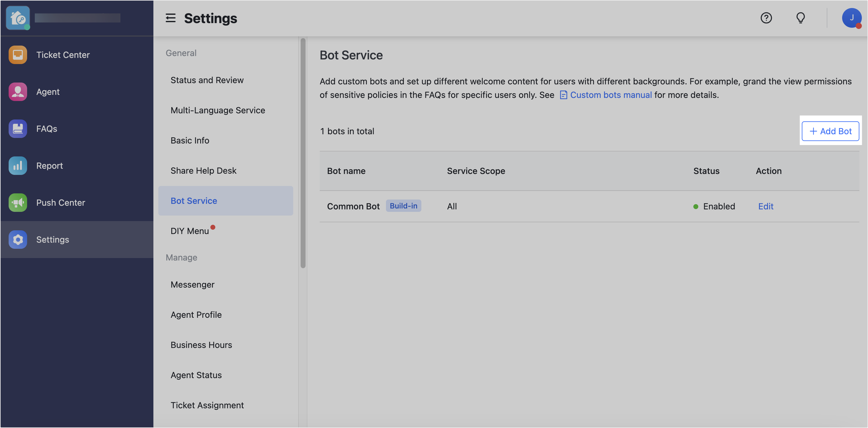Select Status and Review under General
Viewport: 868px width, 428px height.
pyautogui.click(x=207, y=80)
